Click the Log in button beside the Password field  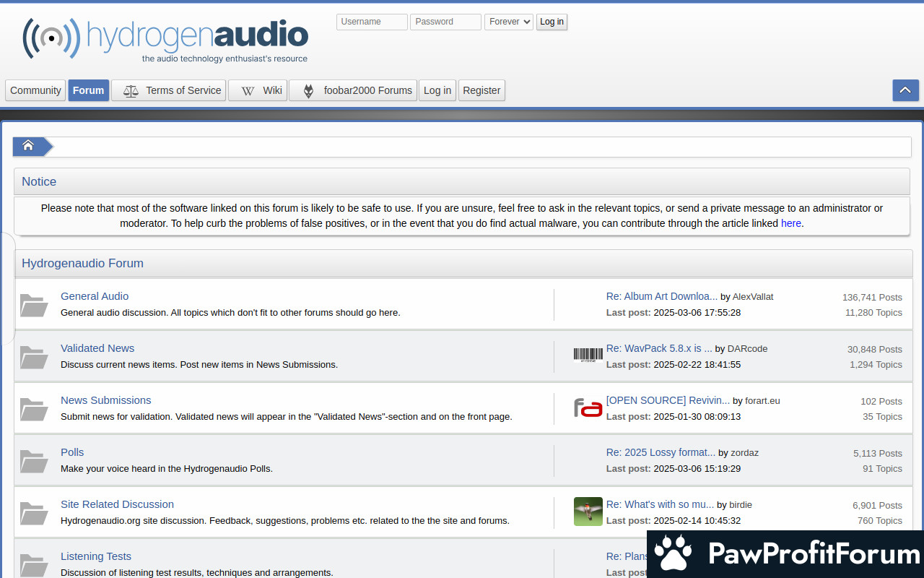click(552, 22)
